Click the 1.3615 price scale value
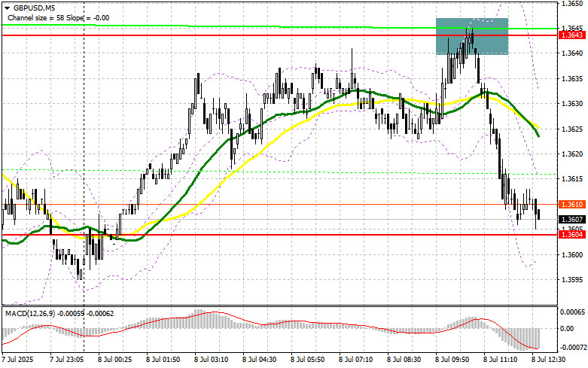This screenshot has width=588, height=368. pyautogui.click(x=572, y=179)
